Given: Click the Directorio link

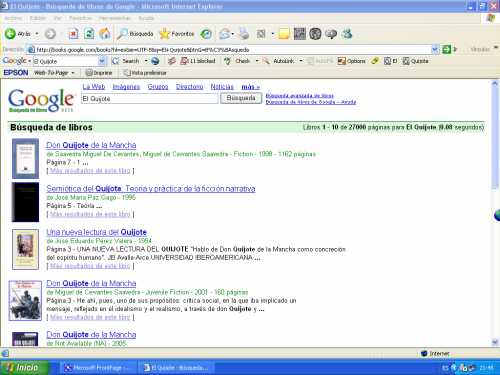Looking at the screenshot, I should pyautogui.click(x=189, y=87).
